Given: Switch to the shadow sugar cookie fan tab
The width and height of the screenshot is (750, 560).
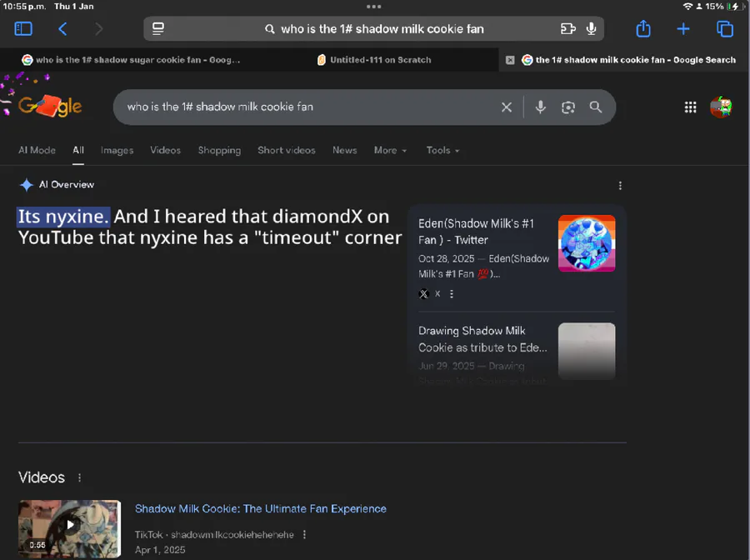Looking at the screenshot, I should (x=131, y=60).
